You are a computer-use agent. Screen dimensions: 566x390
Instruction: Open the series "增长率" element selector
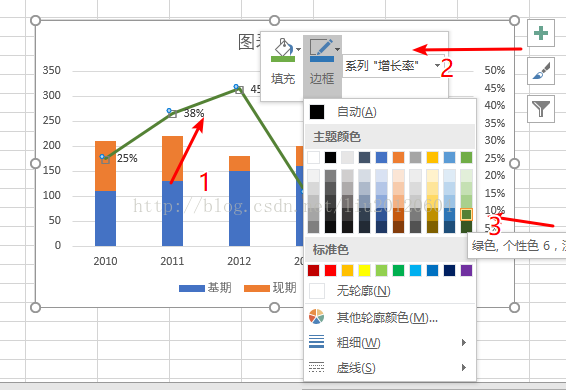[x=392, y=66]
